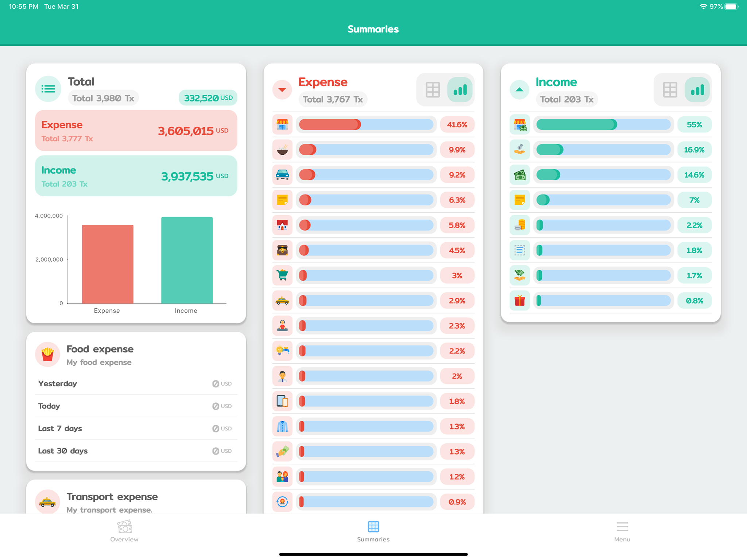Image resolution: width=747 pixels, height=560 pixels.
Task: Switch the Income card to table view
Action: click(x=670, y=90)
